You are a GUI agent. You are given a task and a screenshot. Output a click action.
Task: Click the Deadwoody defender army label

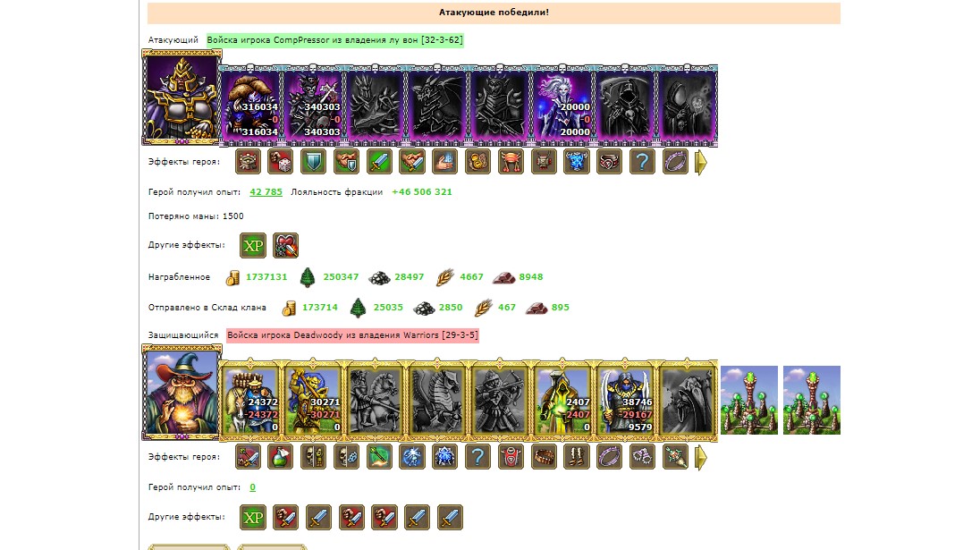352,335
